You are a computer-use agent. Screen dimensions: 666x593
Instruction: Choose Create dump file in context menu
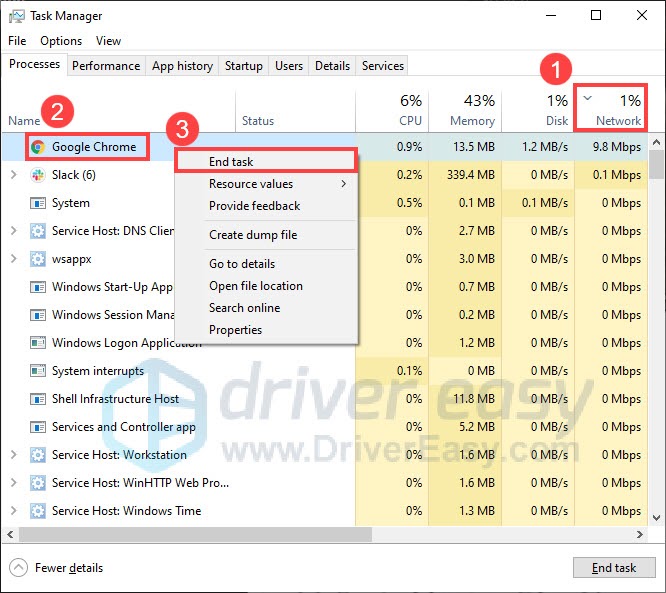point(266,235)
